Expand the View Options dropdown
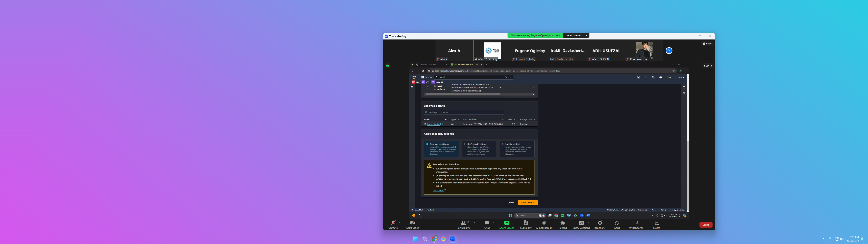The image size is (868, 244). click(x=576, y=35)
